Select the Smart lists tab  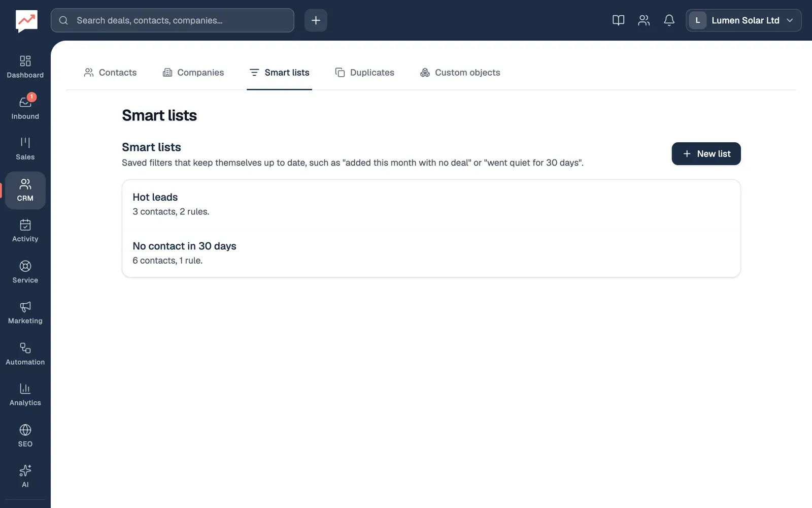point(279,73)
